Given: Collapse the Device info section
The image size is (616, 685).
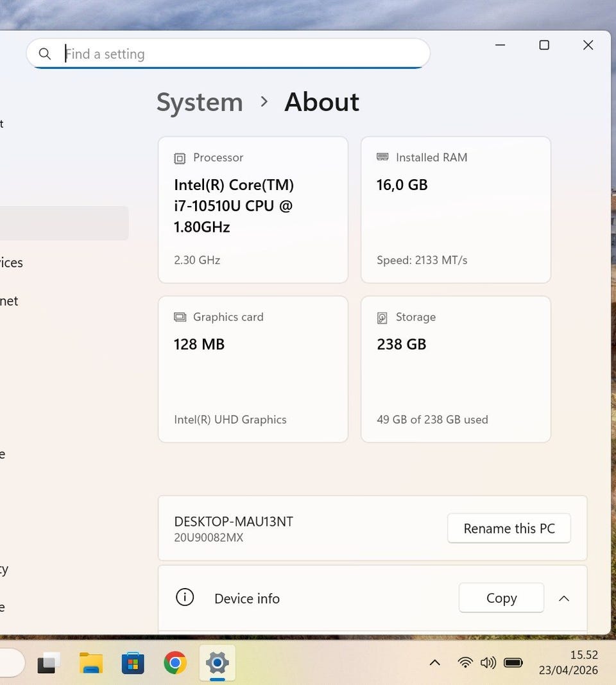Looking at the screenshot, I should pos(564,598).
